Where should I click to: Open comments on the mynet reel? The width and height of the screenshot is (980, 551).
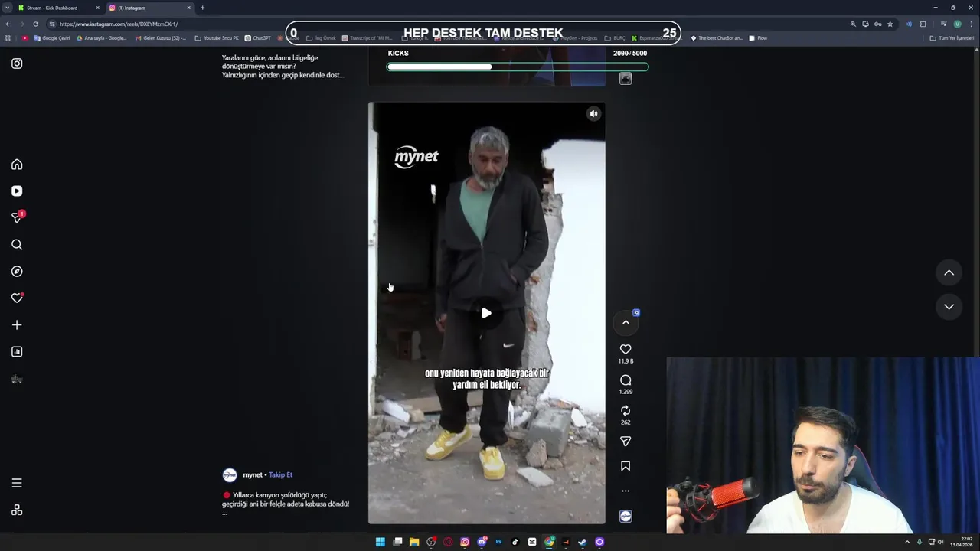click(626, 380)
